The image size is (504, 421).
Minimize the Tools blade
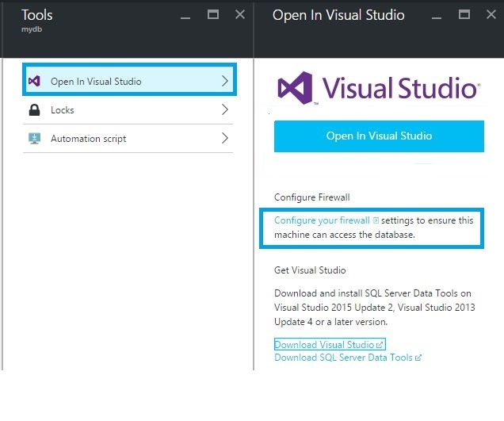[x=185, y=15]
